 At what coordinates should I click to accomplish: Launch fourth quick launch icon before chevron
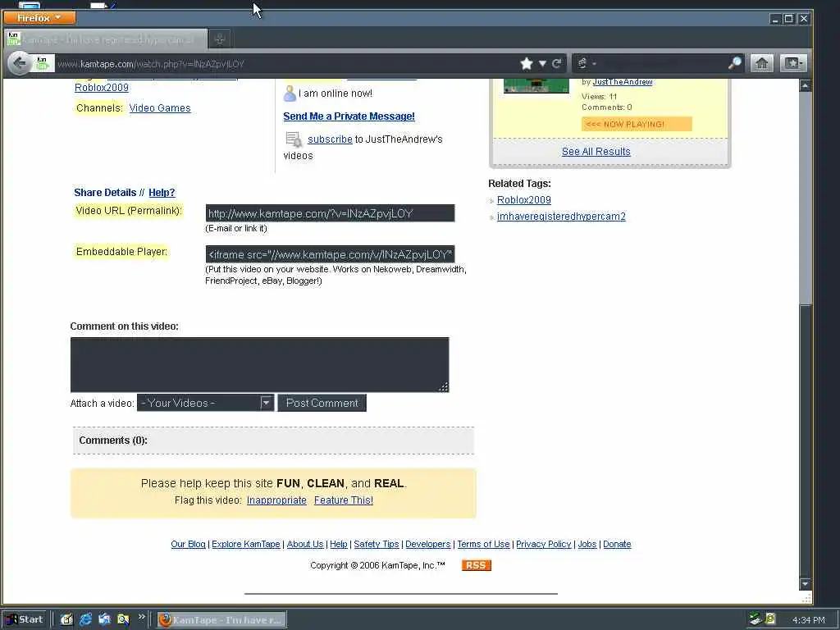pos(123,620)
